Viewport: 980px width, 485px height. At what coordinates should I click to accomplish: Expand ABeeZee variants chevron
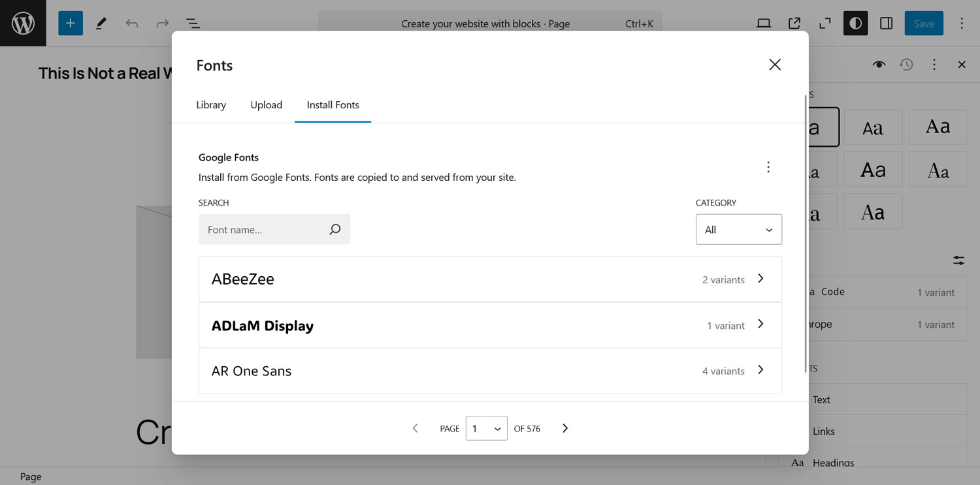(760, 279)
